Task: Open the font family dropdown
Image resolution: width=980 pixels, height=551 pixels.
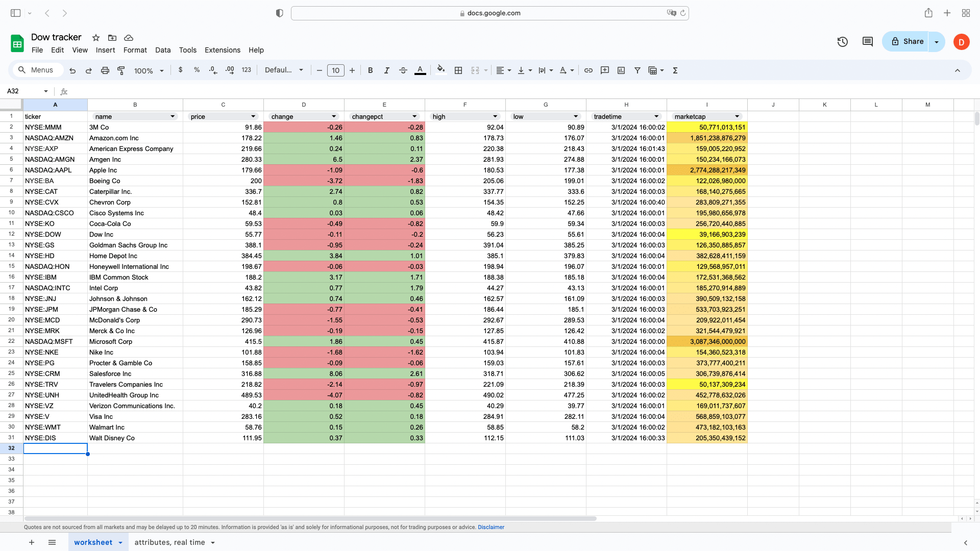Action: pyautogui.click(x=284, y=70)
